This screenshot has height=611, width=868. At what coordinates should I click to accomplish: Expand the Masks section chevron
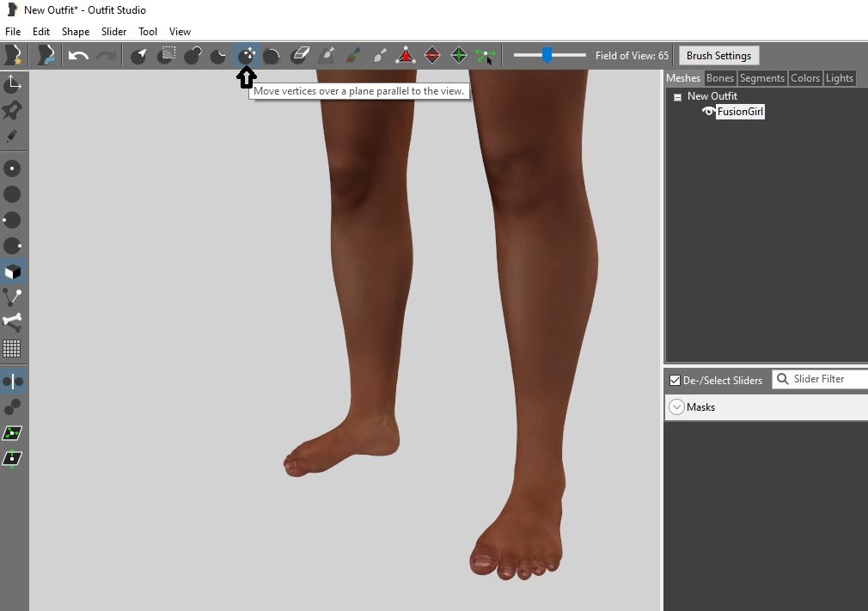[x=676, y=407]
